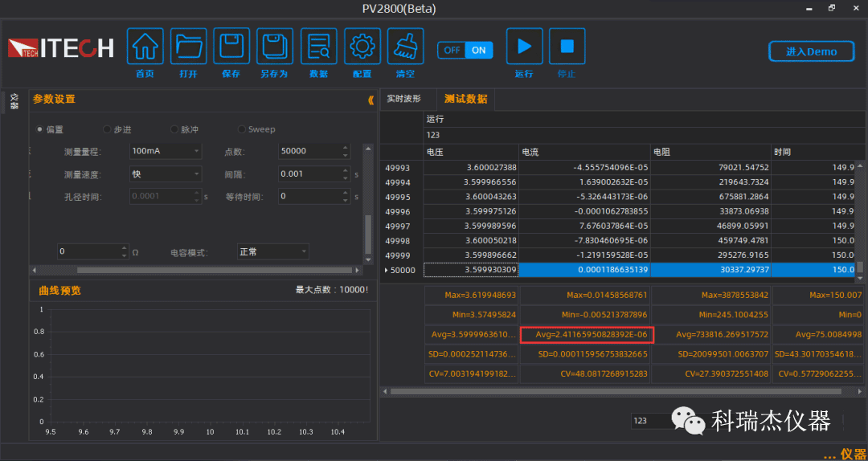Select row number 49993
The width and height of the screenshot is (868, 461).
[401, 167]
